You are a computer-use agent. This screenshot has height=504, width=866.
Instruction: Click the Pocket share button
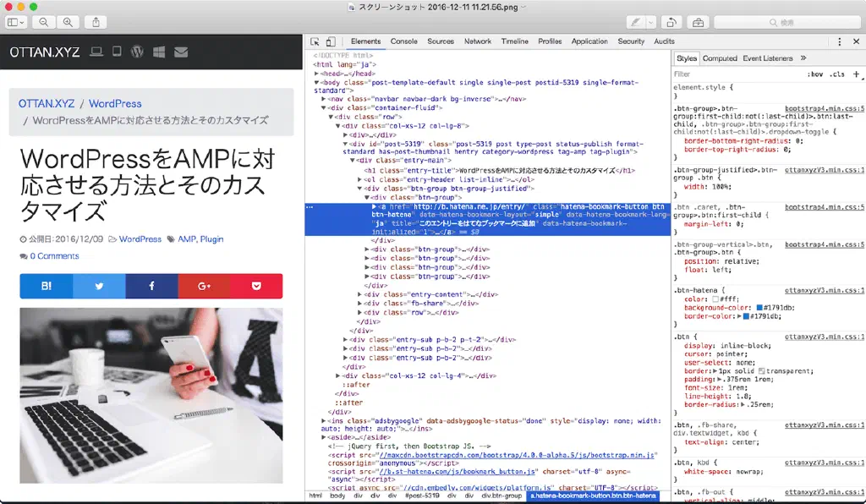pos(256,286)
